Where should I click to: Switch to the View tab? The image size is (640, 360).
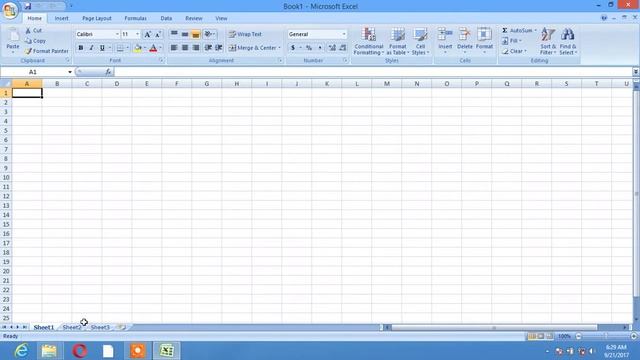[x=221, y=18]
